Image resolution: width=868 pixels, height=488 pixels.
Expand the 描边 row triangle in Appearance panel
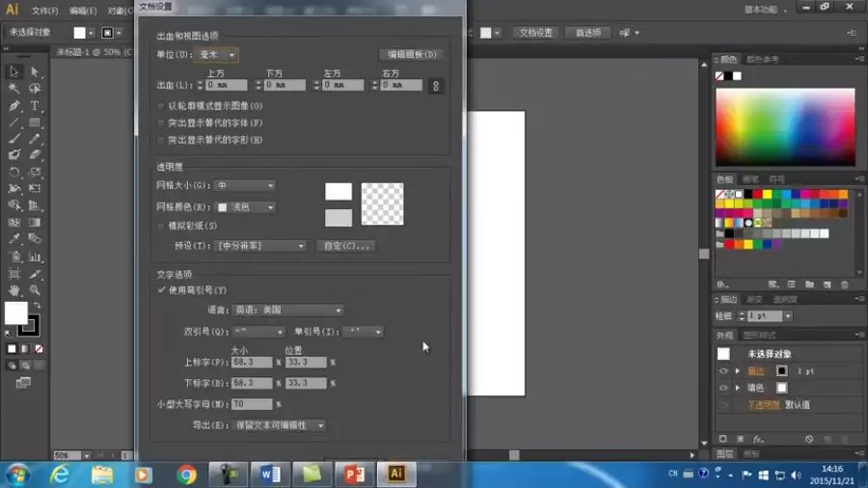tap(738, 371)
